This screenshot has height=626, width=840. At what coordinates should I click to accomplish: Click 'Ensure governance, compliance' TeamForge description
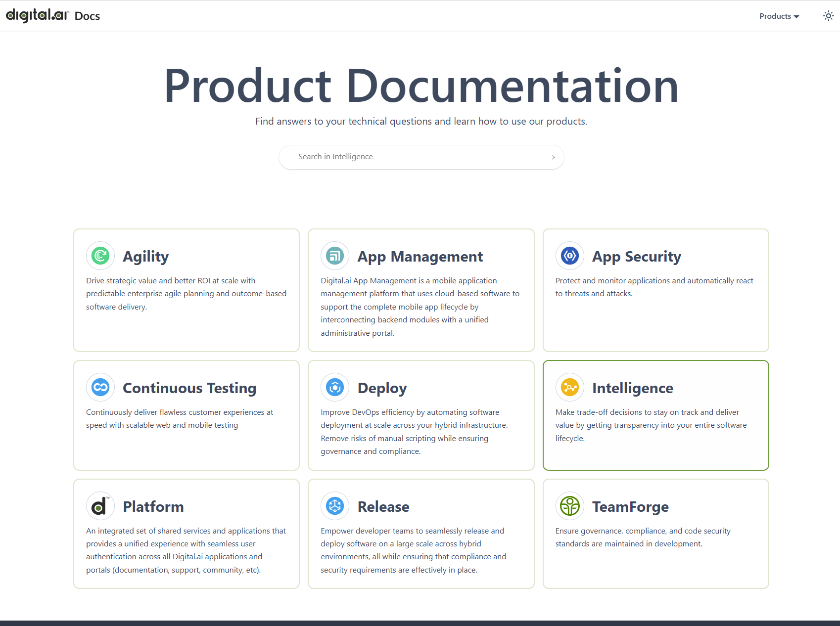[x=643, y=537]
